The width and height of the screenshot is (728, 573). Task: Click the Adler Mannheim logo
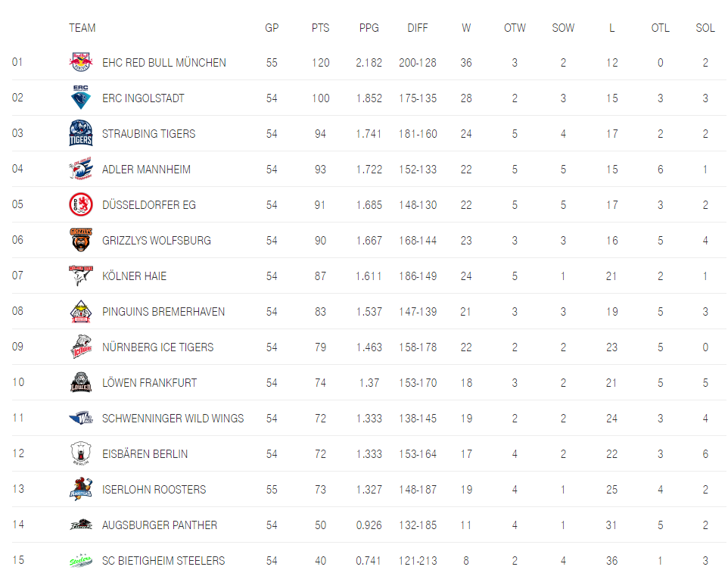coord(80,170)
